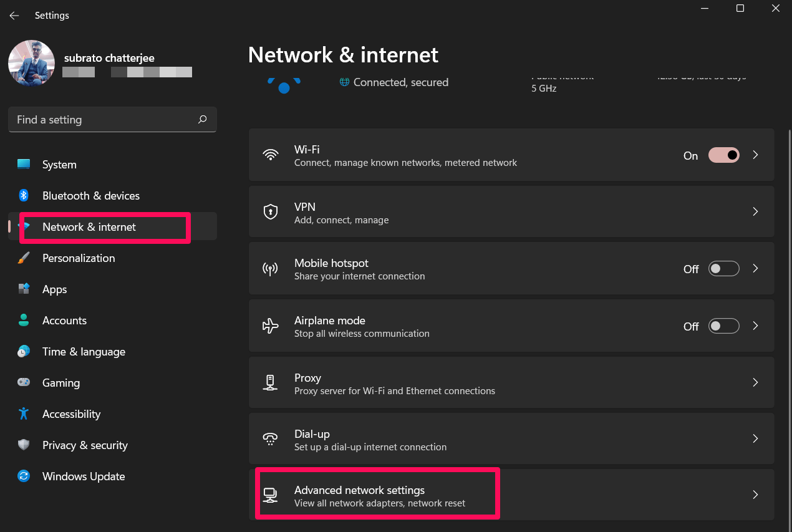Click the Connected, secured globe icon
The image size is (792, 532).
(344, 82)
